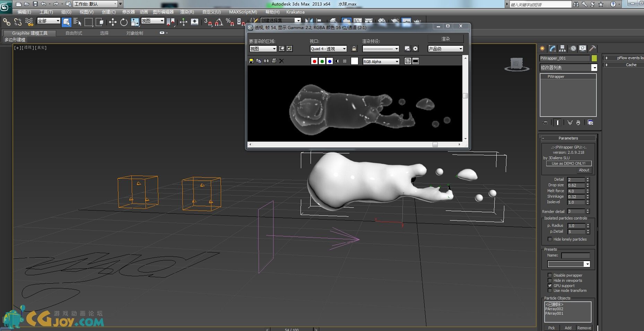
Task: Toggle alpha channel display
Action: coord(337,61)
